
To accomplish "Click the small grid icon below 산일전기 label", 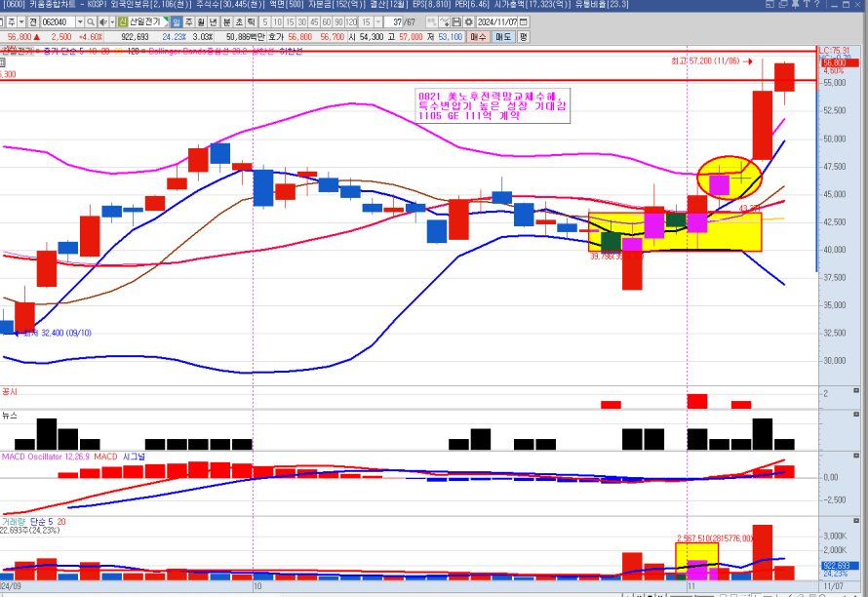I will 2,62.
